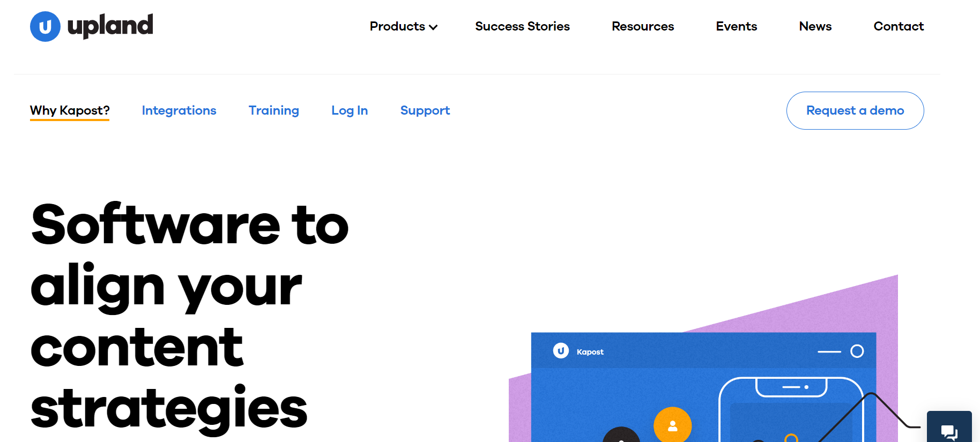Expand the Products dropdown chevron
980x442 pixels.
pos(433,27)
